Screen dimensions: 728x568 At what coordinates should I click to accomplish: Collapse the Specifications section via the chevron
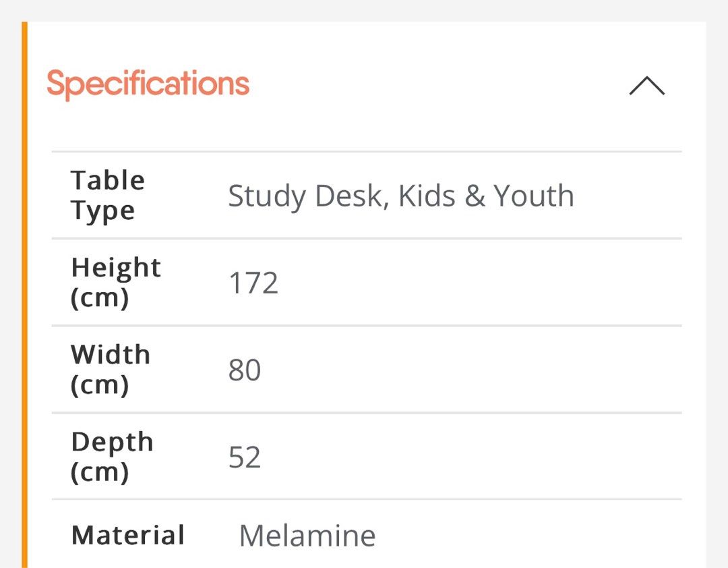[646, 86]
